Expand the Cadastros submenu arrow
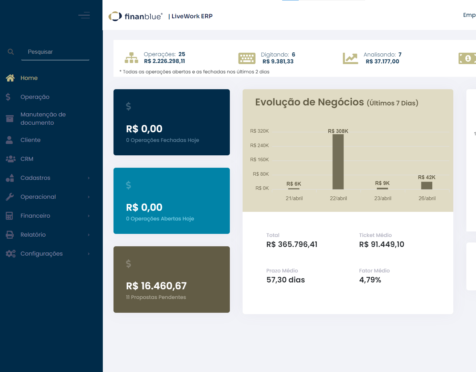 pos(88,178)
